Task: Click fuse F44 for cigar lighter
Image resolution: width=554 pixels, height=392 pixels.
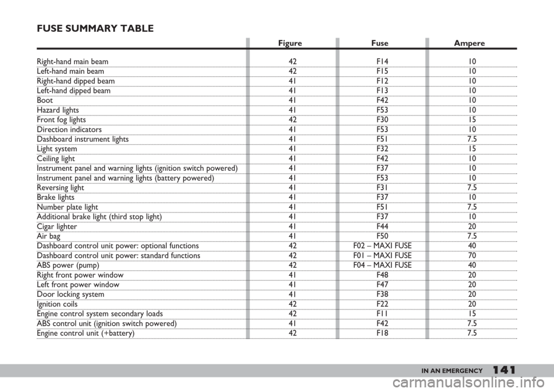Action: (382, 226)
